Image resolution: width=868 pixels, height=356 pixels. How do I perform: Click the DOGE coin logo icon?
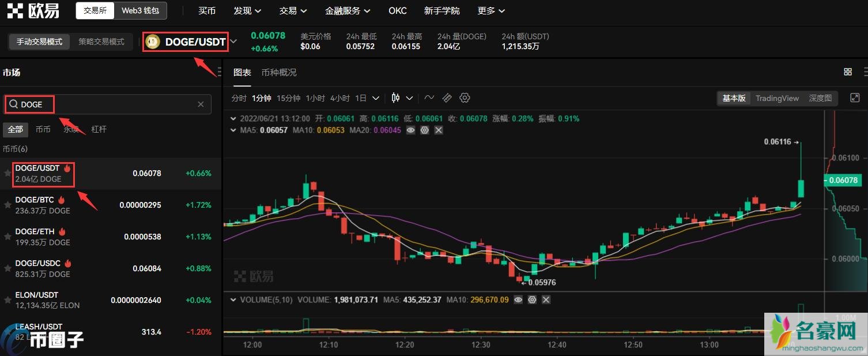tap(153, 42)
